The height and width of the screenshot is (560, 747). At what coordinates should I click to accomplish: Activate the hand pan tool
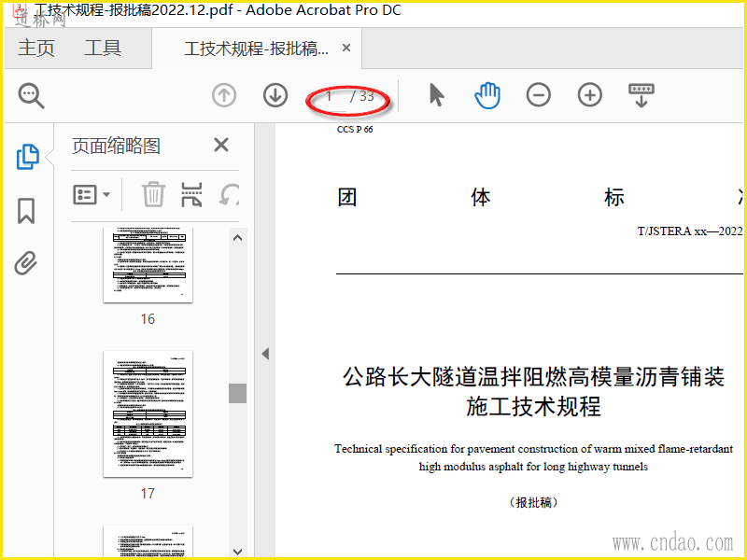click(x=487, y=95)
